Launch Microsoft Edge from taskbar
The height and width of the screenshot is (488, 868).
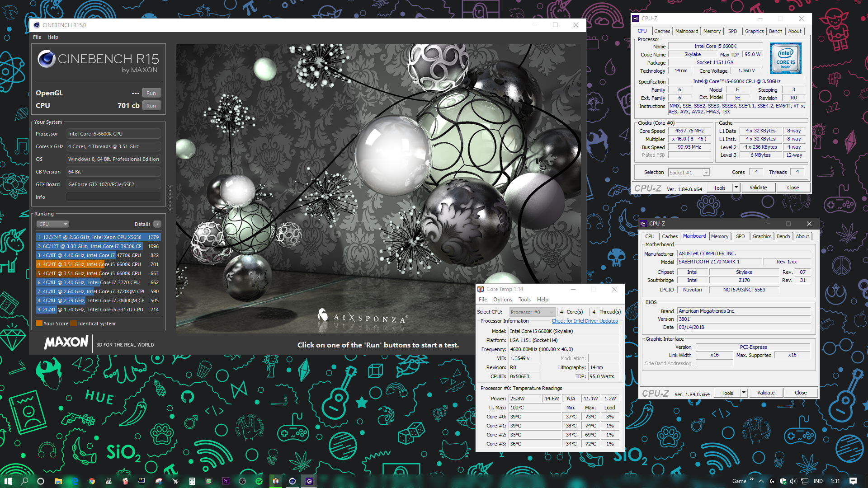(x=75, y=481)
